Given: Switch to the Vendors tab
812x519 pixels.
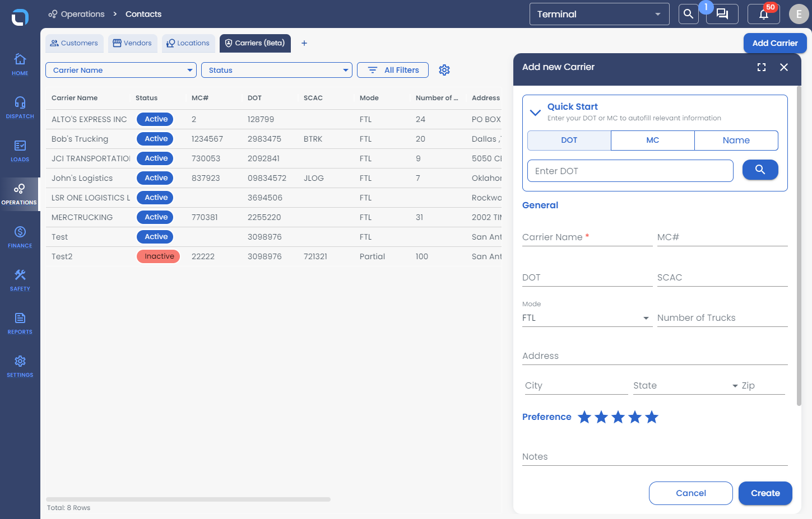Looking at the screenshot, I should (132, 43).
